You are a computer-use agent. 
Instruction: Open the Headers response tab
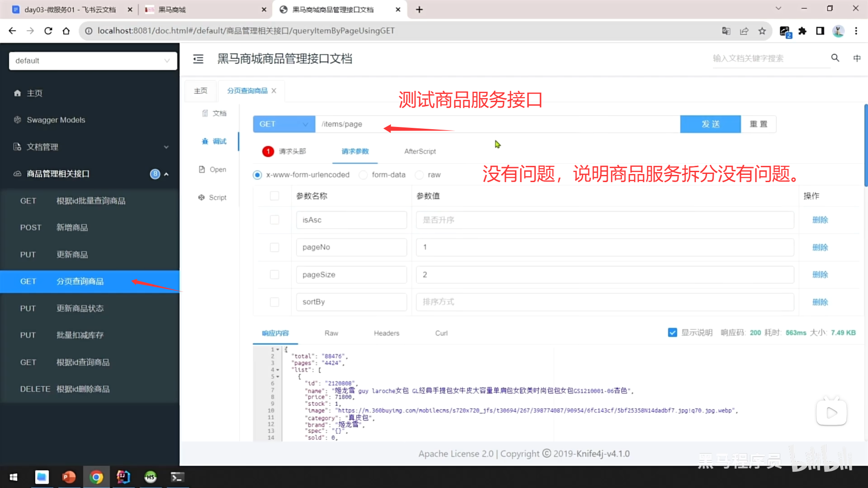[386, 333]
